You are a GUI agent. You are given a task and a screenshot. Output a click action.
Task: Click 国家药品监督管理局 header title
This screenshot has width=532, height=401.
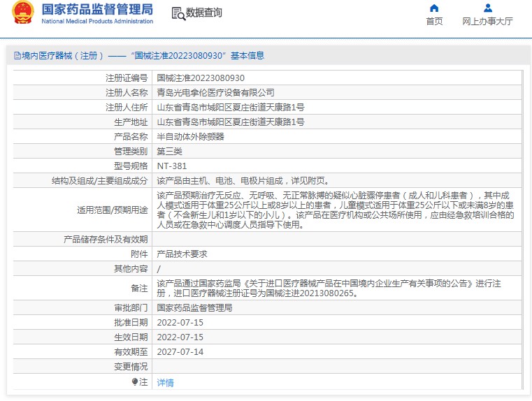[x=97, y=10]
